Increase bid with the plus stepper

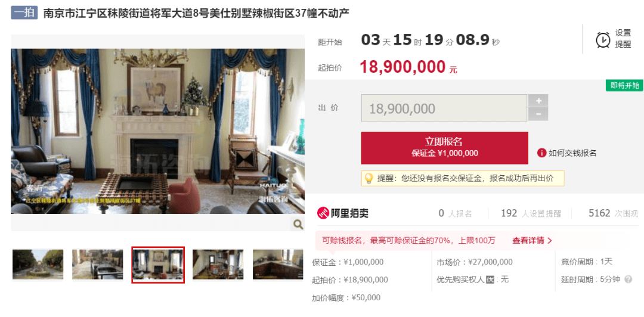click(x=538, y=101)
